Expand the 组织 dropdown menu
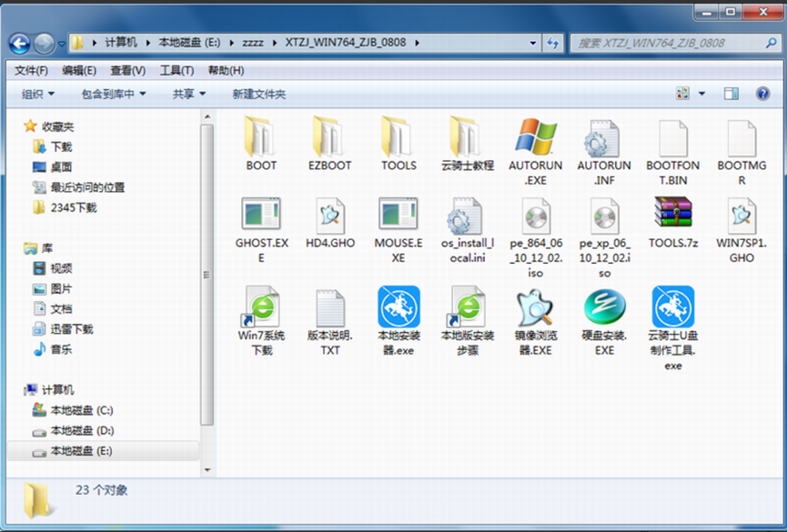 pyautogui.click(x=38, y=94)
